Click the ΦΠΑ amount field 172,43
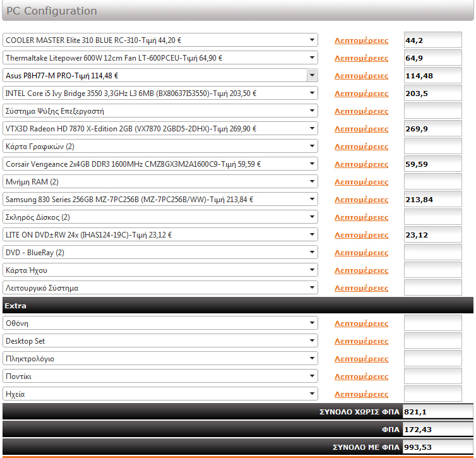The image size is (476, 458). [x=437, y=429]
